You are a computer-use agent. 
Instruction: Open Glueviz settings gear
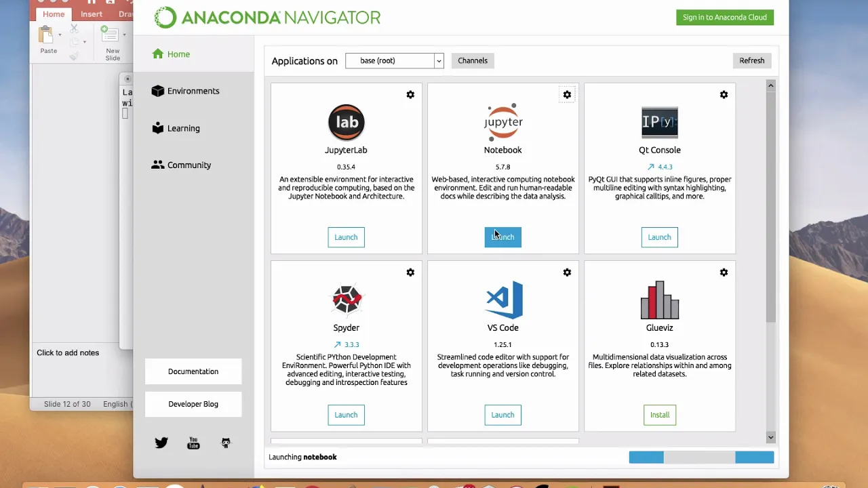pyautogui.click(x=724, y=272)
